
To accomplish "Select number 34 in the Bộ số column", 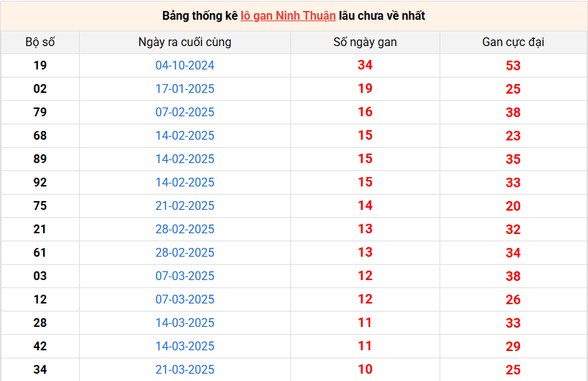I will coord(40,369).
